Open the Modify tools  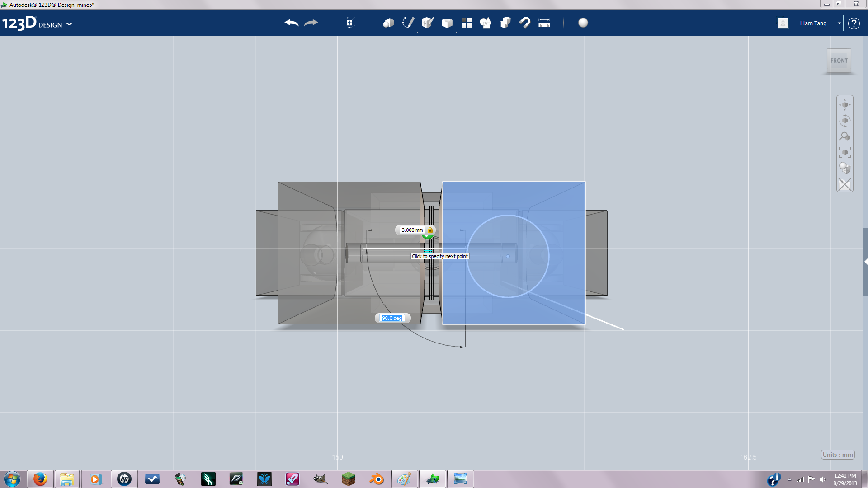click(x=447, y=23)
